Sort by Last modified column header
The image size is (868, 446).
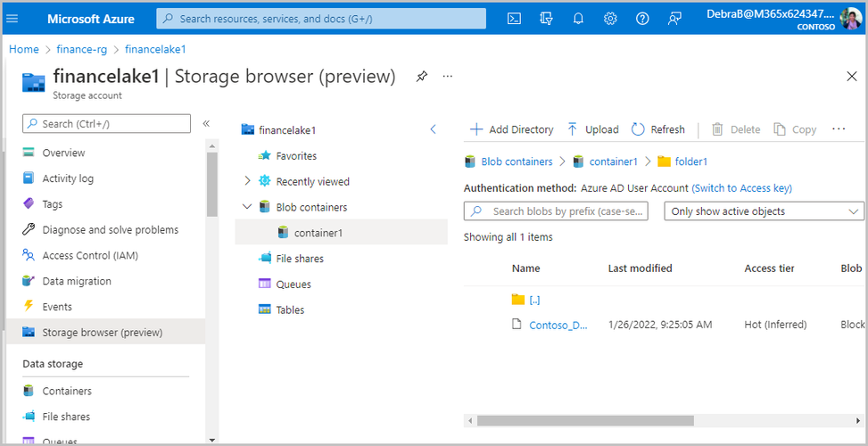[x=640, y=268]
